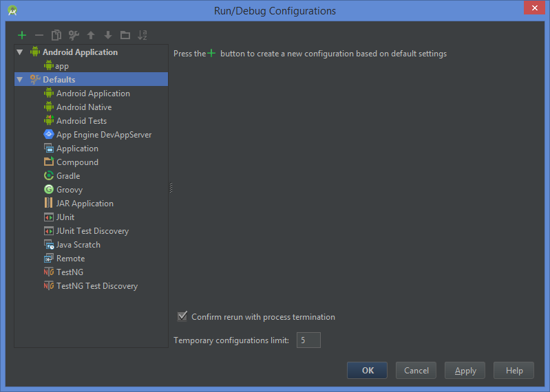Click the top-level 'Android Application' group label
Image resolution: width=550 pixels, height=392 pixels.
click(81, 52)
